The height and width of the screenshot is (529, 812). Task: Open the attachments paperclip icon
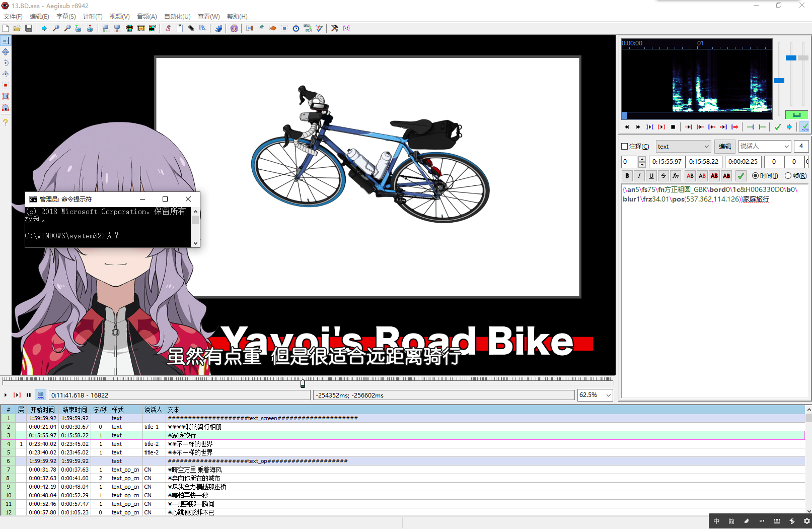coord(191,28)
